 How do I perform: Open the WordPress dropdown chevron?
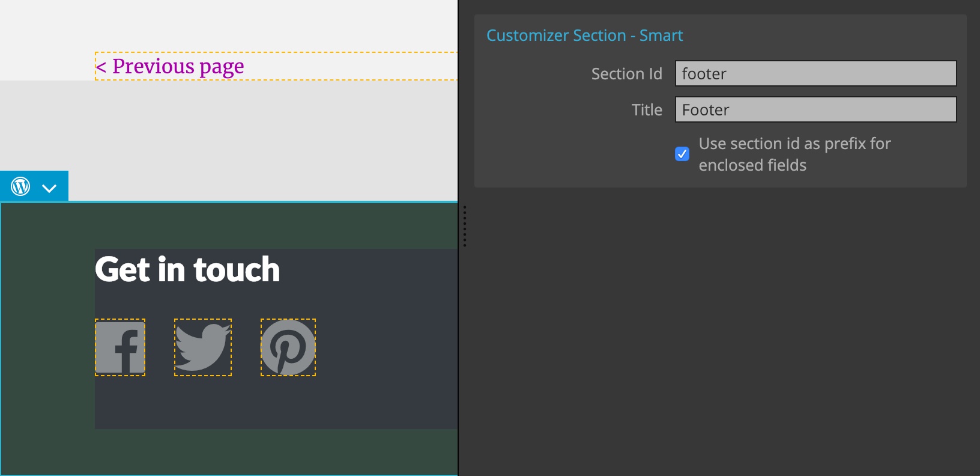49,188
